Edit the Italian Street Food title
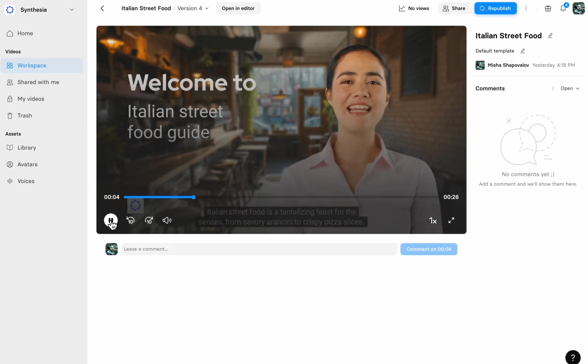The height and width of the screenshot is (364, 588). pos(550,36)
